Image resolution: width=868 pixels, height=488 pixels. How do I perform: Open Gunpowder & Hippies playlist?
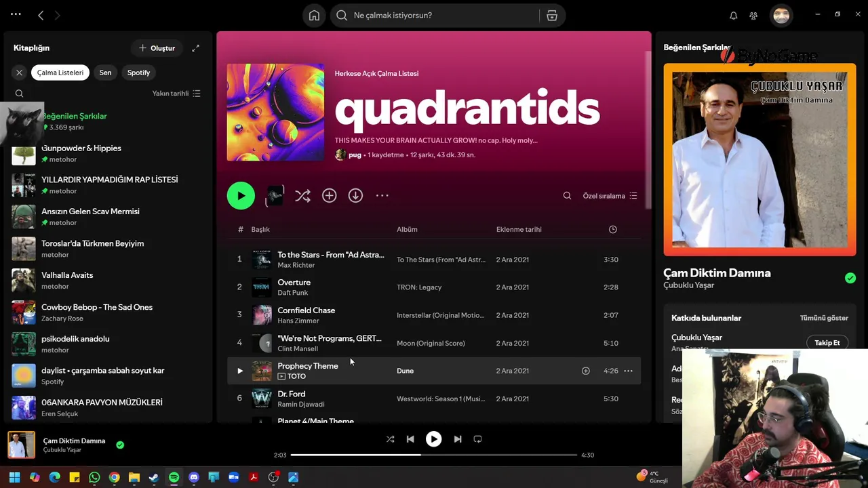(x=108, y=153)
